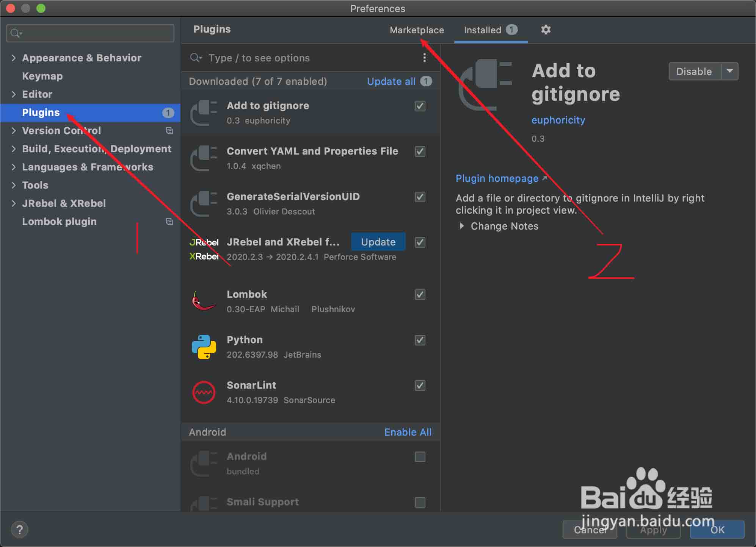Click the Version Control project-level copy icon
This screenshot has width=756, height=547.
click(169, 131)
